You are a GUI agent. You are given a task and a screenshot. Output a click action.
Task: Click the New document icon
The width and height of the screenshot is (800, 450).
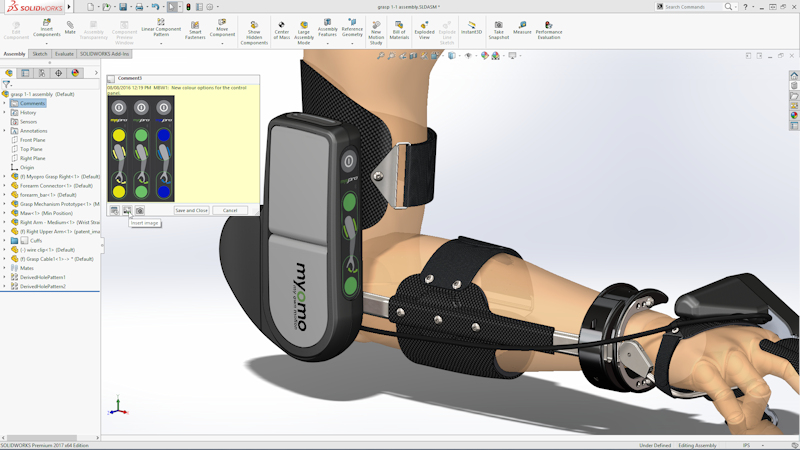pos(90,7)
